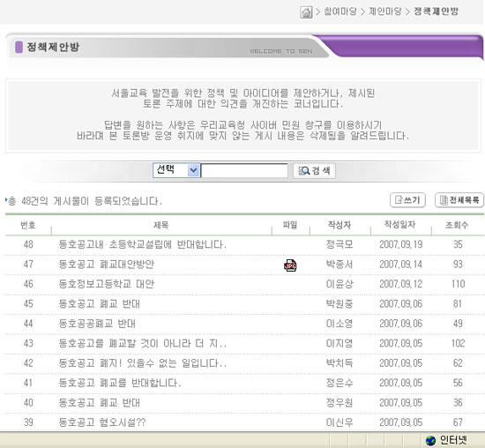Image resolution: width=485 pixels, height=448 pixels.
Task: Click the magnifier 검색 search button
Action: (314, 171)
